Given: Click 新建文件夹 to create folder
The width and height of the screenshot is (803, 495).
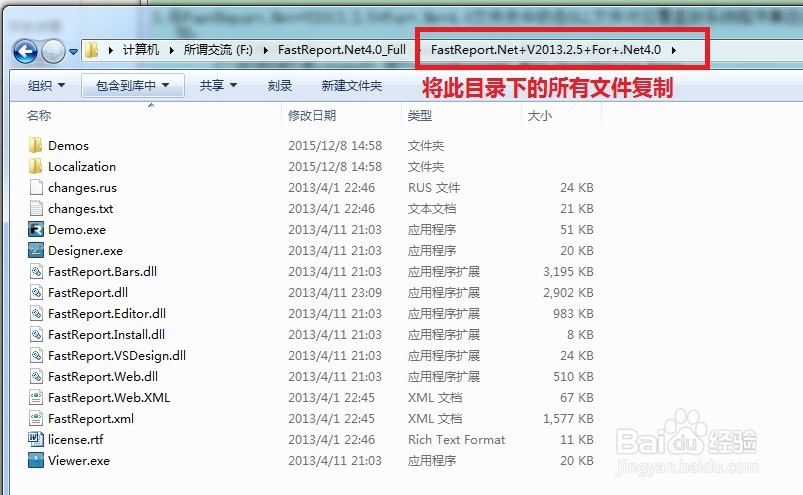Looking at the screenshot, I should [x=352, y=85].
